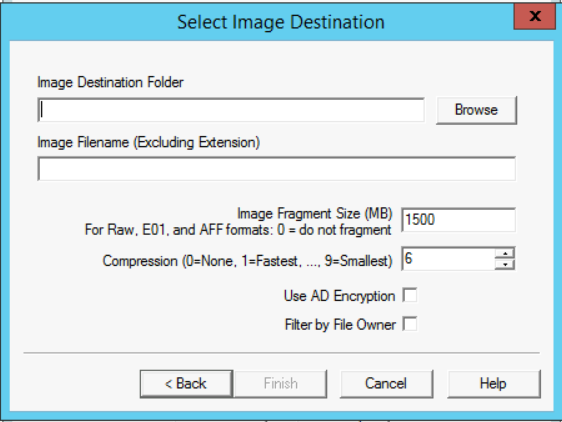This screenshot has height=422, width=562.
Task: Close the dialog with red X button
Action: coord(535,16)
